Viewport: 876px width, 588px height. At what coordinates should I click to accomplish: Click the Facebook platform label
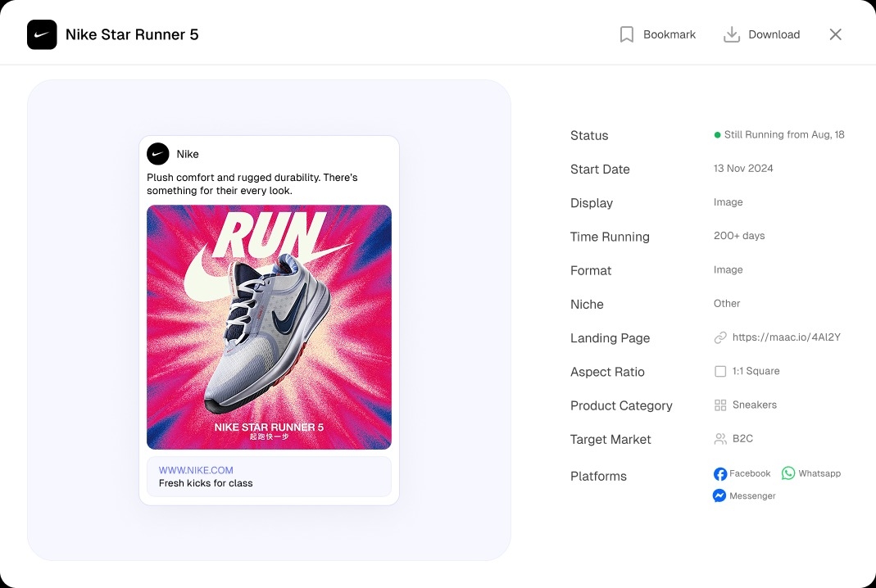[750, 473]
